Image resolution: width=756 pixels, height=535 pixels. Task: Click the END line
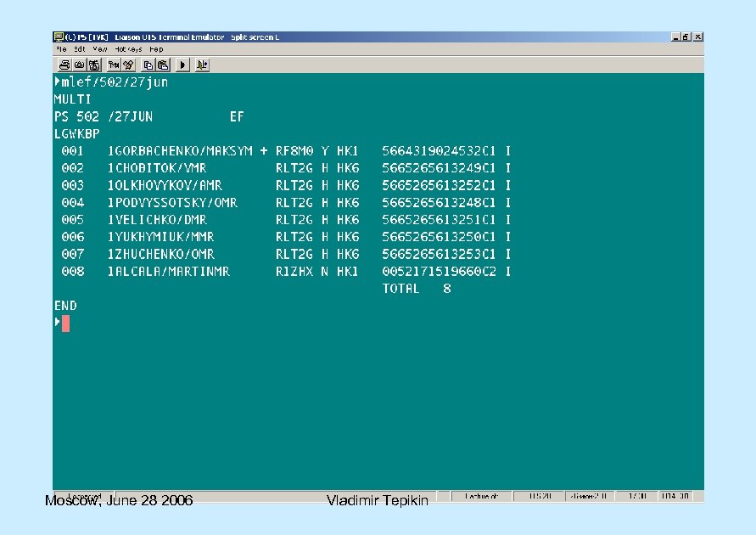(65, 306)
